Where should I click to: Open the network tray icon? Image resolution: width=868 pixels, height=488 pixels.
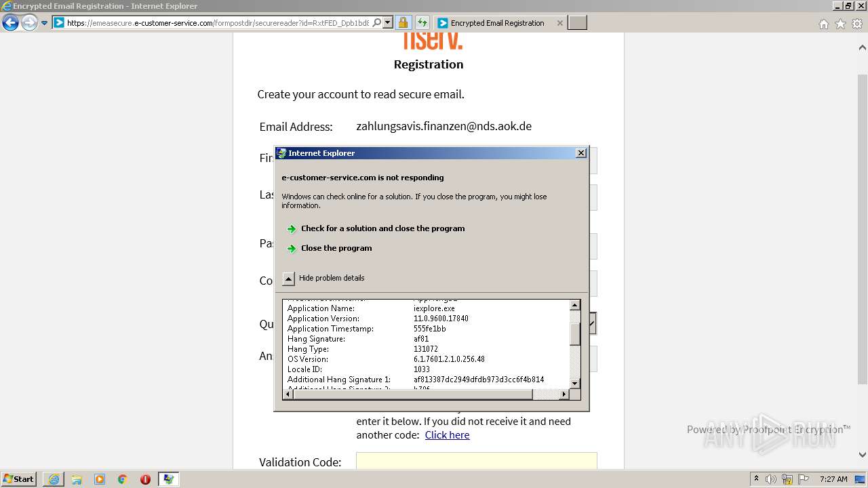[x=787, y=479]
